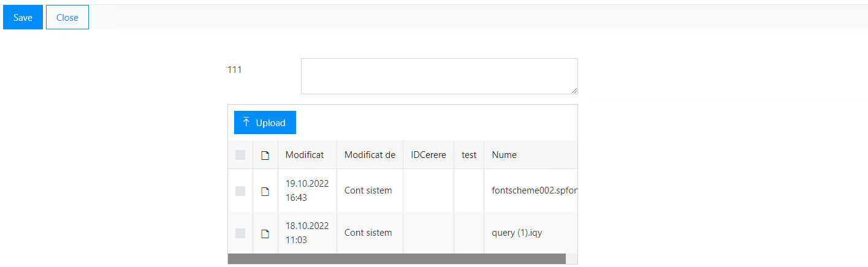The height and width of the screenshot is (267, 868).
Task: Sort by the Modificat column header
Action: pos(305,155)
